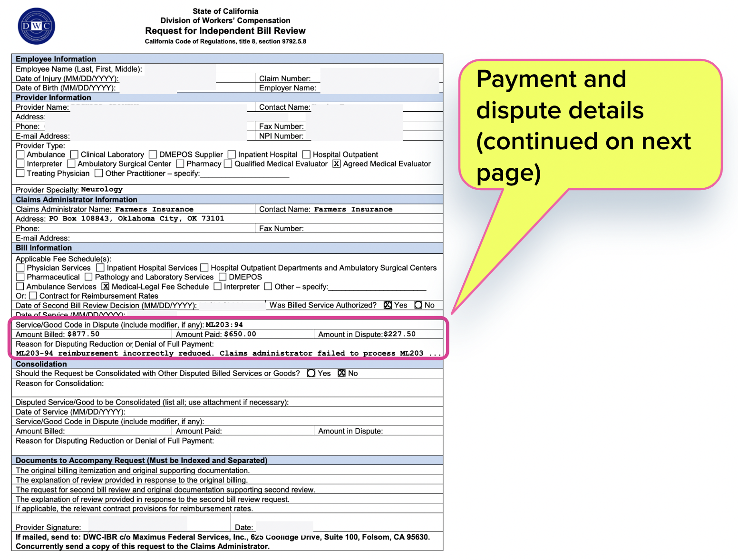Check the Pharmacy provider box

(x=180, y=164)
